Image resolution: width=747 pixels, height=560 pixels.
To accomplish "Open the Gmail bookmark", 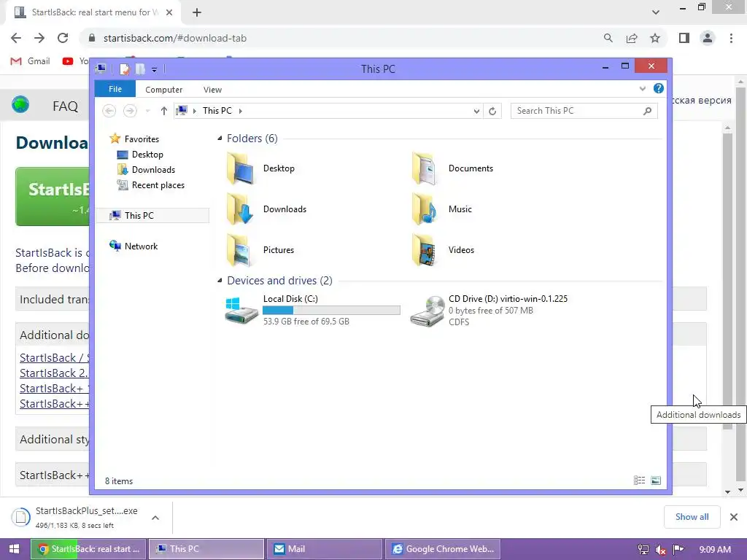I will coord(31,61).
